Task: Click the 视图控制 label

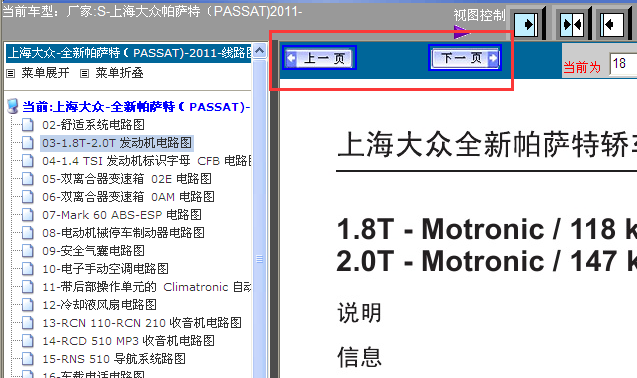Action: click(x=479, y=15)
